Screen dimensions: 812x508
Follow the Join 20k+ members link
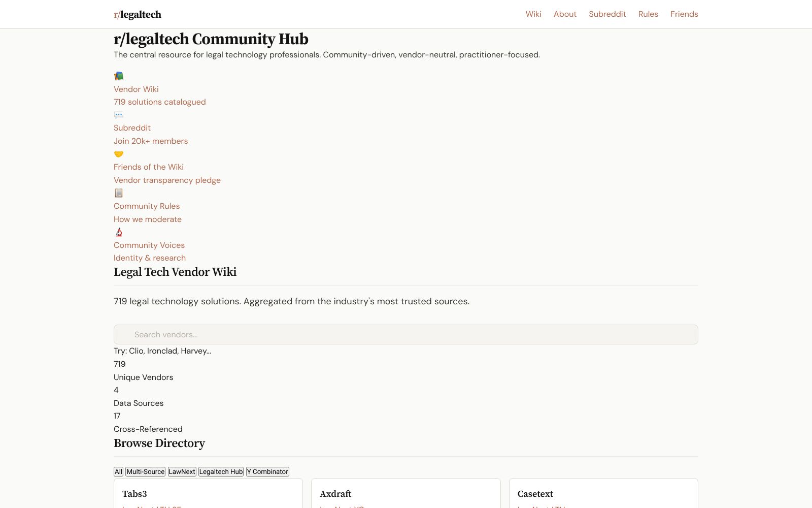(151, 141)
